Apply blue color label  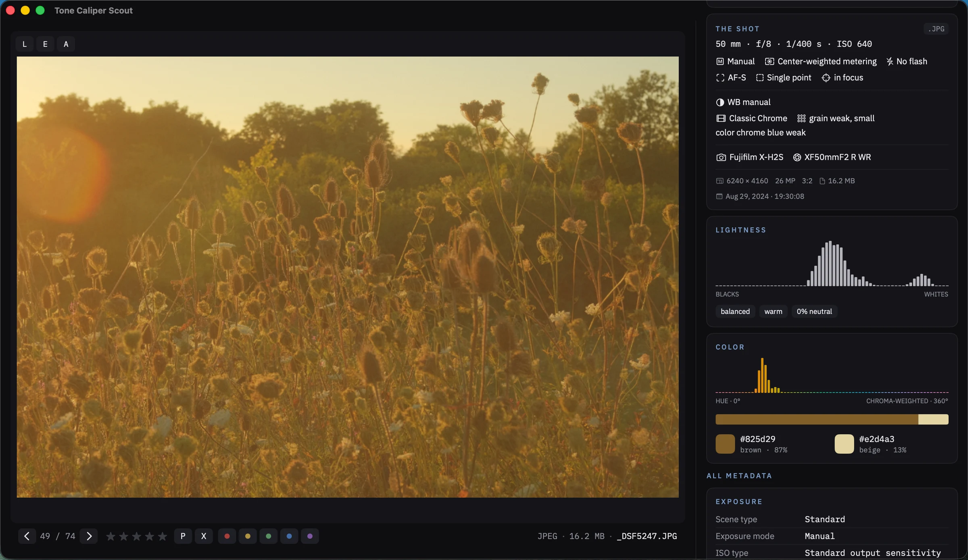click(289, 536)
